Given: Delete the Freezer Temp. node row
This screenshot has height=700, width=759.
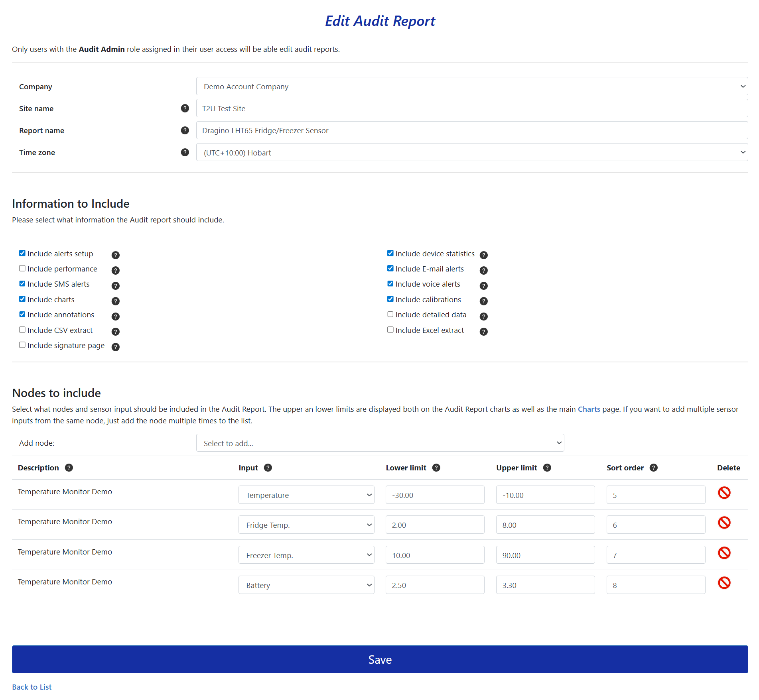Looking at the screenshot, I should (724, 553).
